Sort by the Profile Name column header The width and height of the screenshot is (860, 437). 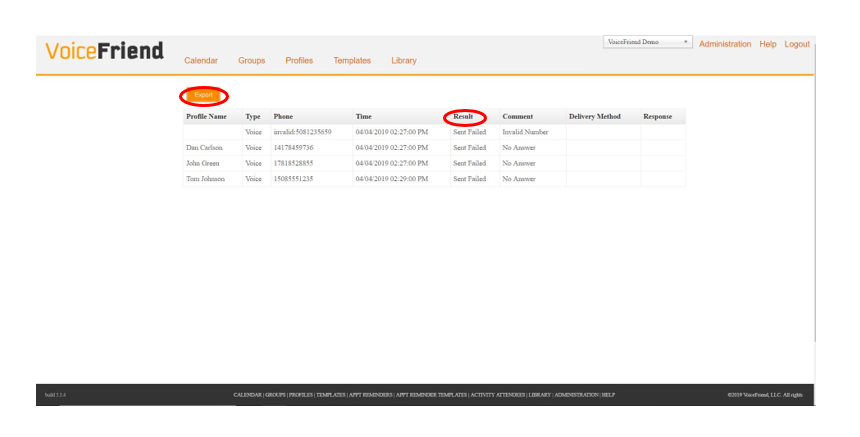(x=206, y=116)
